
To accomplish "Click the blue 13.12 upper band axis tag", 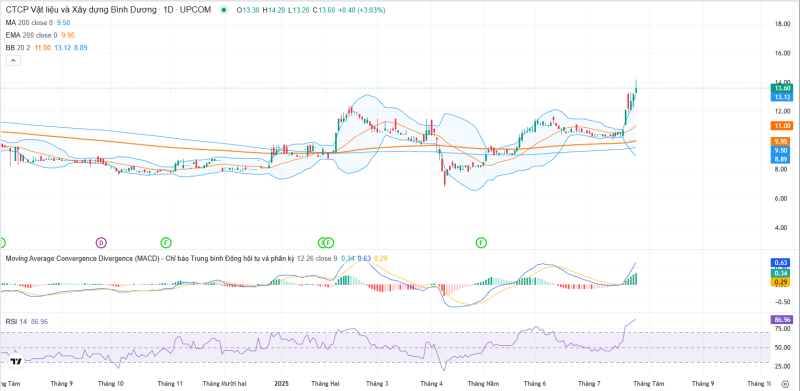I will tap(782, 96).
